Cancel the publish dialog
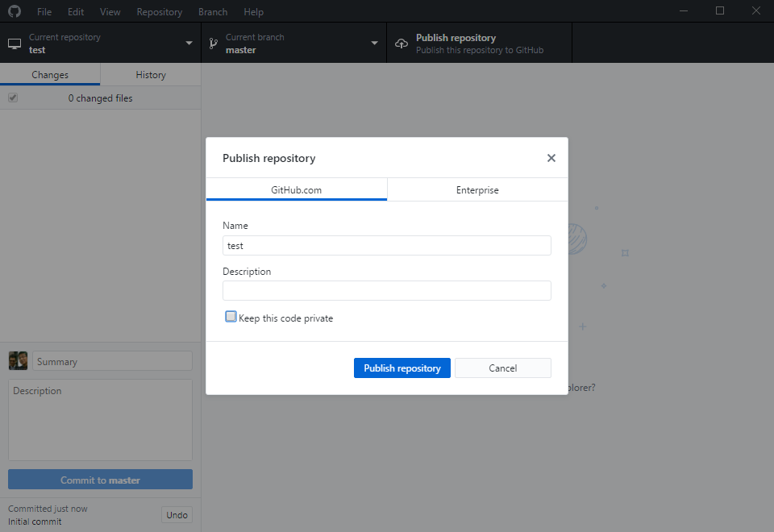The width and height of the screenshot is (774, 532). click(502, 368)
